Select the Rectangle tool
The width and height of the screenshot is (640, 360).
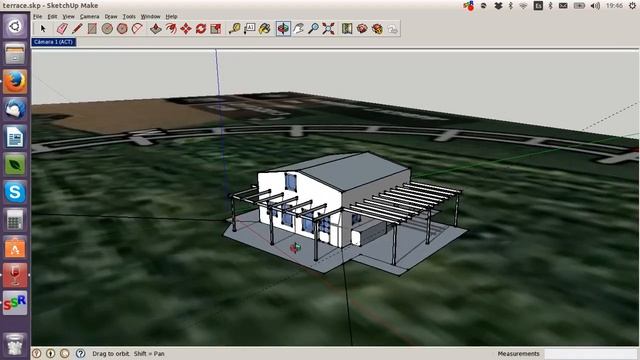pyautogui.click(x=92, y=29)
